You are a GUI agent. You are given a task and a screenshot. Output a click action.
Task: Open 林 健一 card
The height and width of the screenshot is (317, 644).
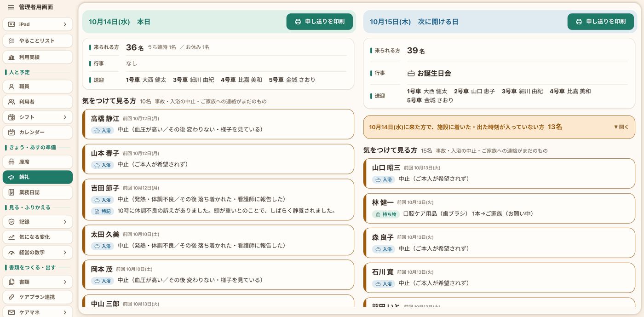[x=499, y=208]
